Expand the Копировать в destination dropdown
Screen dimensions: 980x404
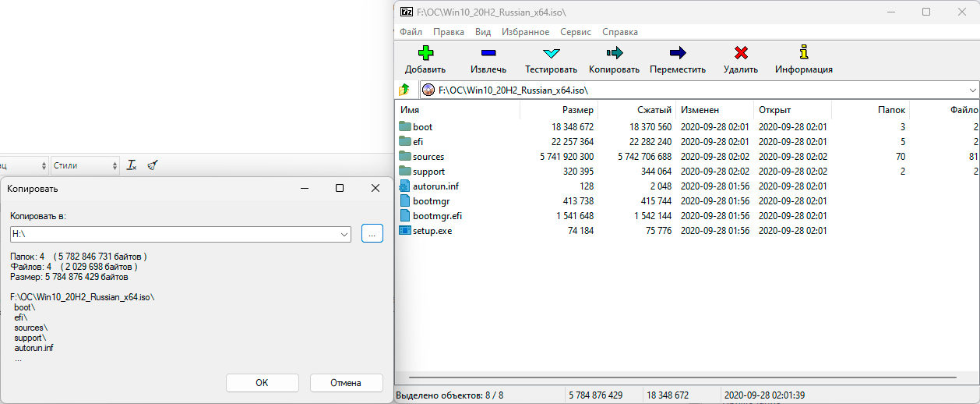(345, 234)
